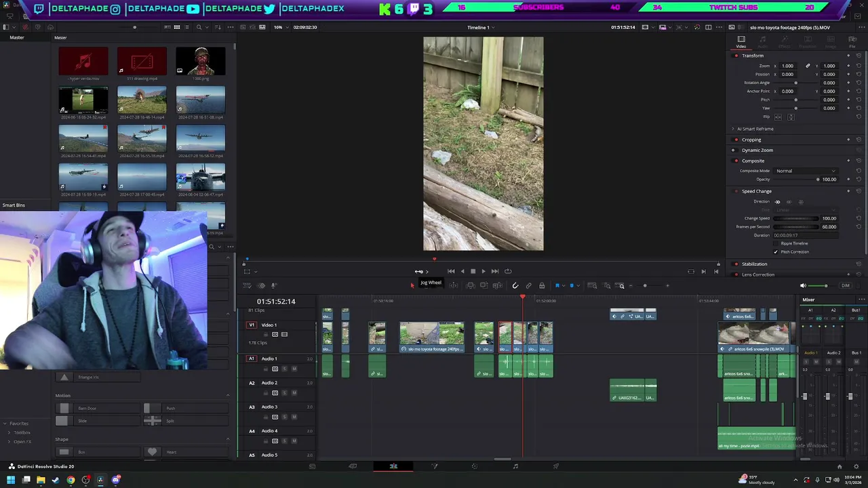Open the Video tab in Inspector
868x488 pixels.
point(741,42)
